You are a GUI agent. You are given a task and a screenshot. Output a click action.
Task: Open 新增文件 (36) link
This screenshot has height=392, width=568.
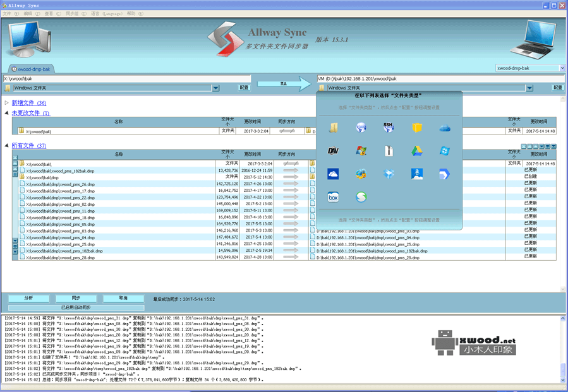click(29, 103)
